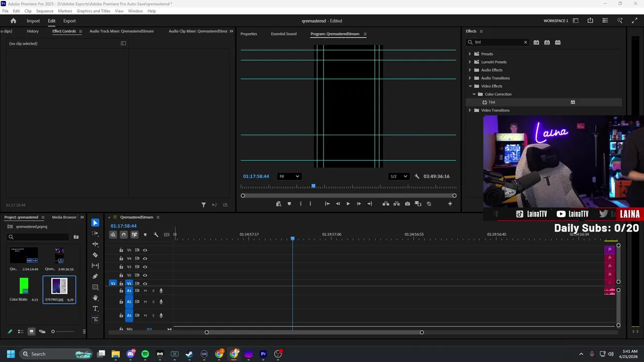The height and width of the screenshot is (362, 644).
Task: Switch to the Media Browser tab
Action: click(x=64, y=217)
